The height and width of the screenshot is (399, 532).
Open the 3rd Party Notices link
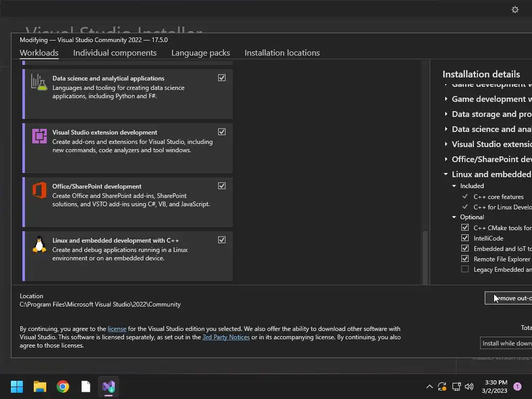click(x=226, y=337)
